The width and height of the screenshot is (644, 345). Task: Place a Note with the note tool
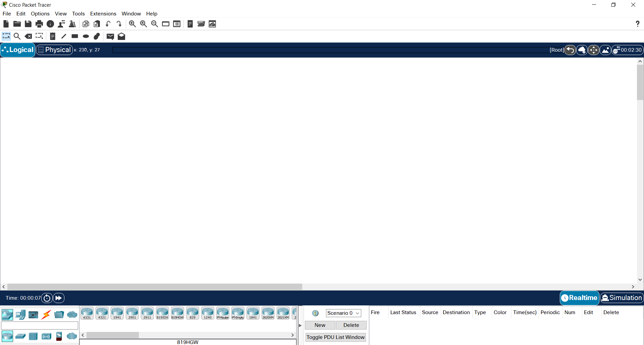coord(53,36)
